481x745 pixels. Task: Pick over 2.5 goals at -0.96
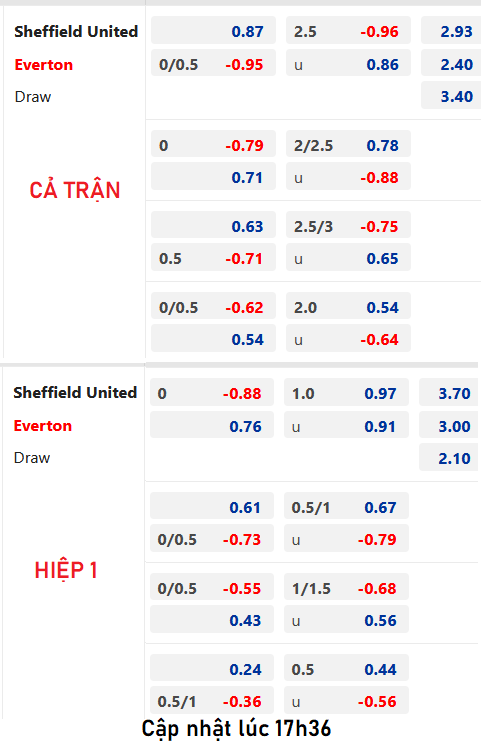click(x=348, y=31)
